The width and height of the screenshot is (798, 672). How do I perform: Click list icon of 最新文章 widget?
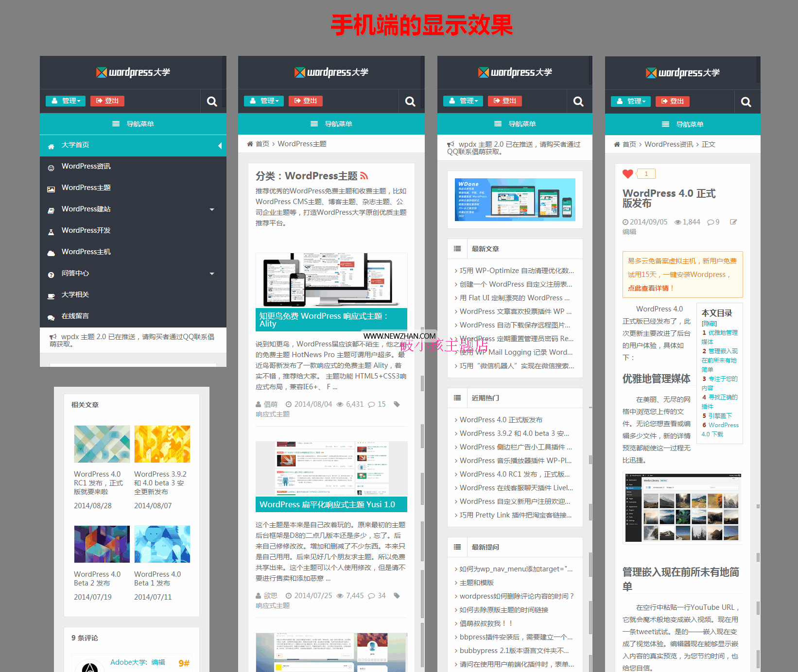pos(457,249)
